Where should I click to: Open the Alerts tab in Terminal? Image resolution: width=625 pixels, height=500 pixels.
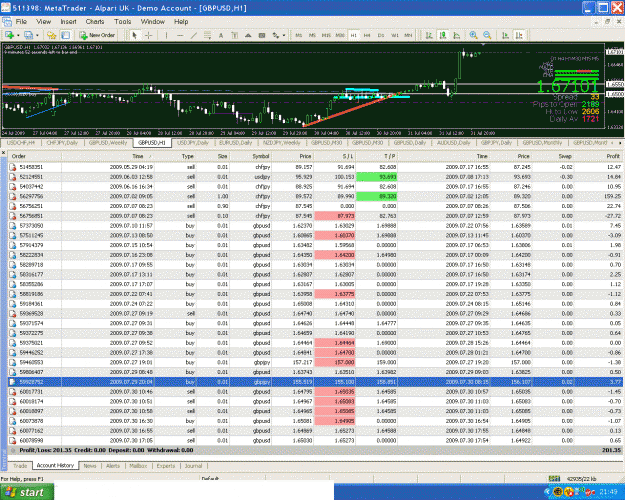(113, 466)
